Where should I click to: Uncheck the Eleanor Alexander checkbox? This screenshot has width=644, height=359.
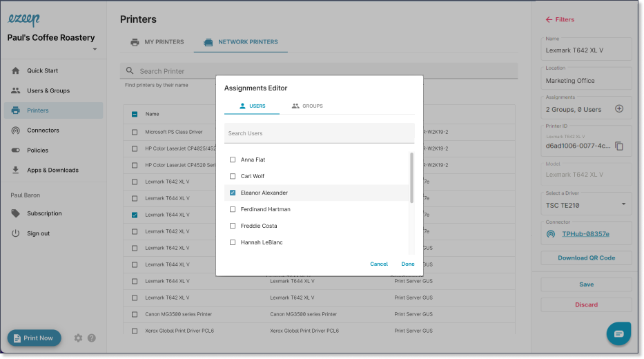(x=233, y=193)
